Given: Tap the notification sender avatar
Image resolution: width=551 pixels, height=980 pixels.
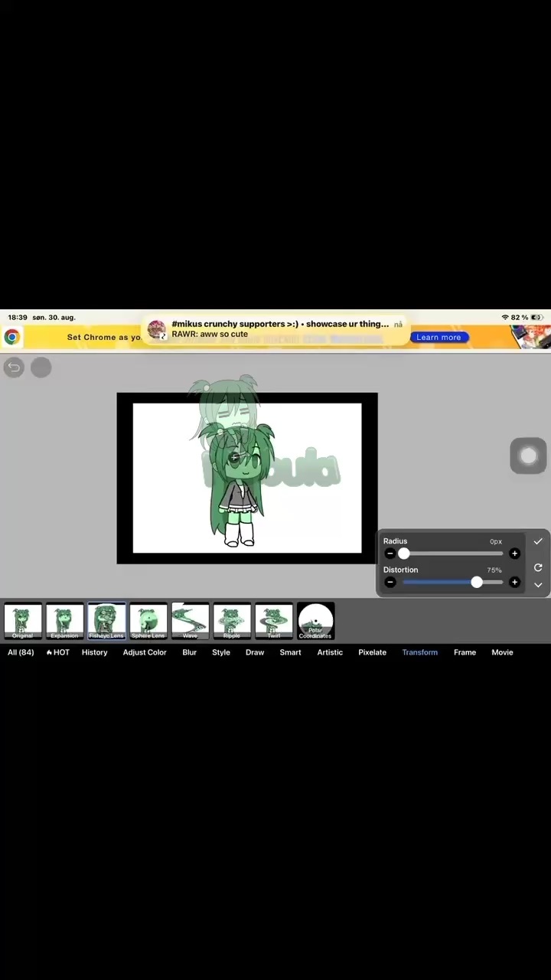Looking at the screenshot, I should click(x=157, y=330).
